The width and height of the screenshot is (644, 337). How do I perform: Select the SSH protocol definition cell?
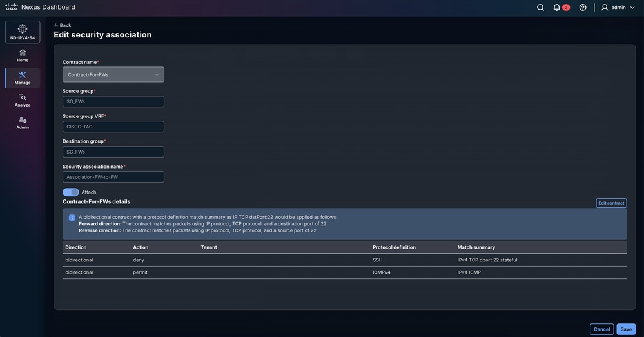click(x=378, y=260)
